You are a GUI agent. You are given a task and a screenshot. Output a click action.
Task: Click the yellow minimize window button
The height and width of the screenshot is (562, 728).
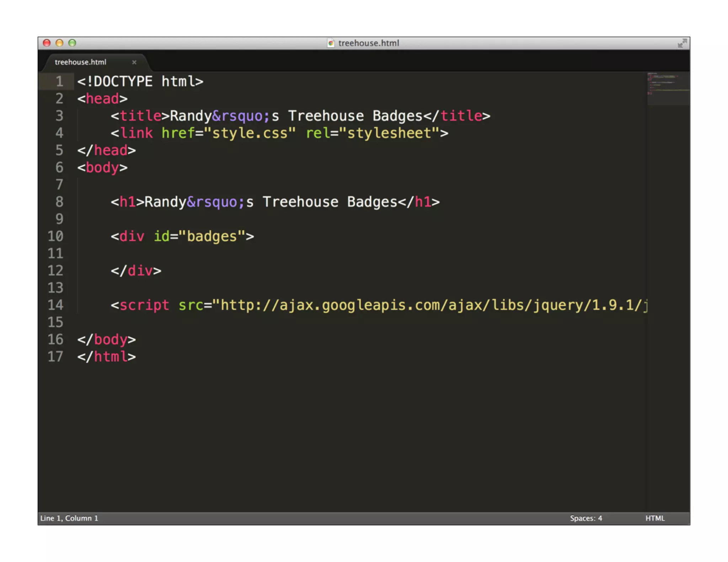pyautogui.click(x=59, y=43)
